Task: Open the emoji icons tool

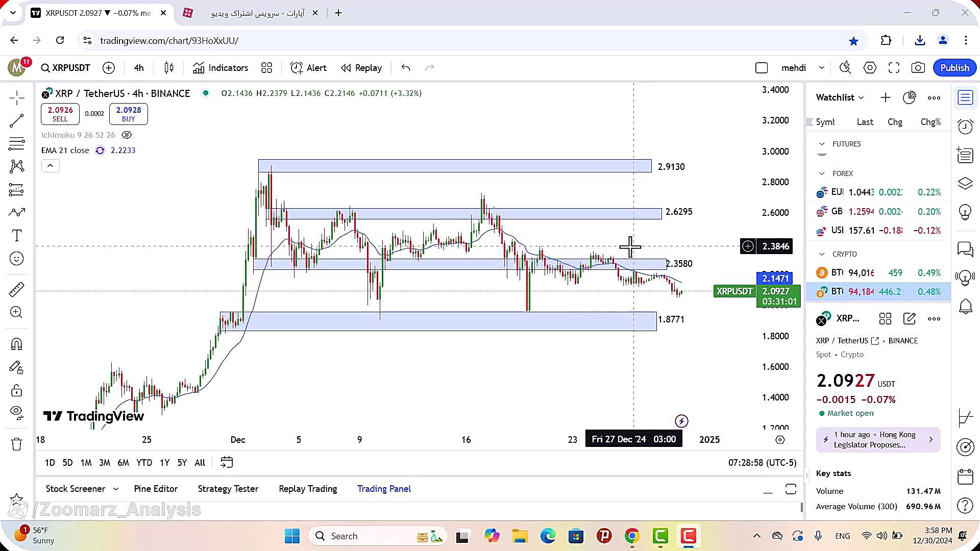Action: click(16, 259)
